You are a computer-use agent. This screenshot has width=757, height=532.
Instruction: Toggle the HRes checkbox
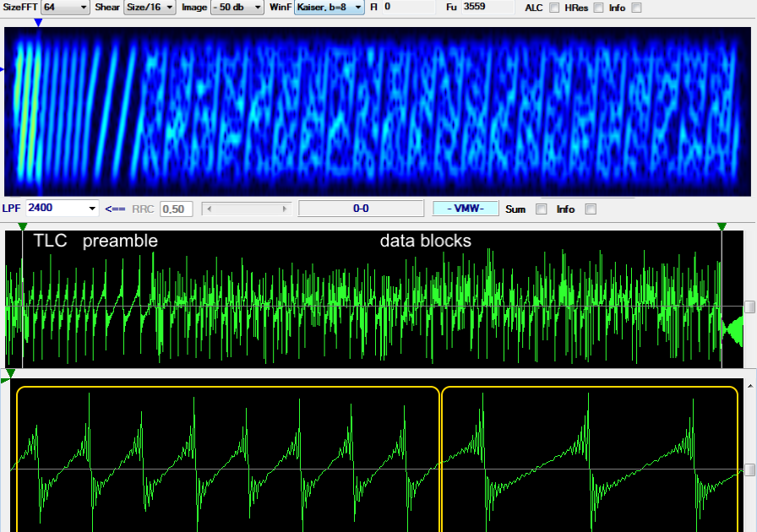[x=598, y=8]
